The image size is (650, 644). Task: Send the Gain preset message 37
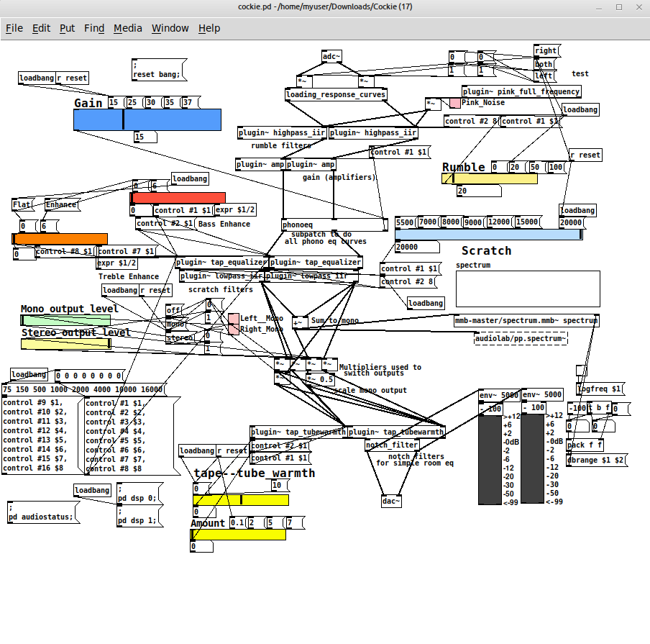point(191,102)
